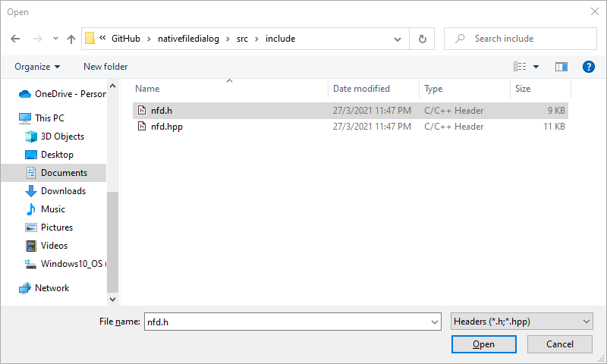Image resolution: width=607 pixels, height=364 pixels.
Task: Select Network in the sidebar
Action: (52, 288)
